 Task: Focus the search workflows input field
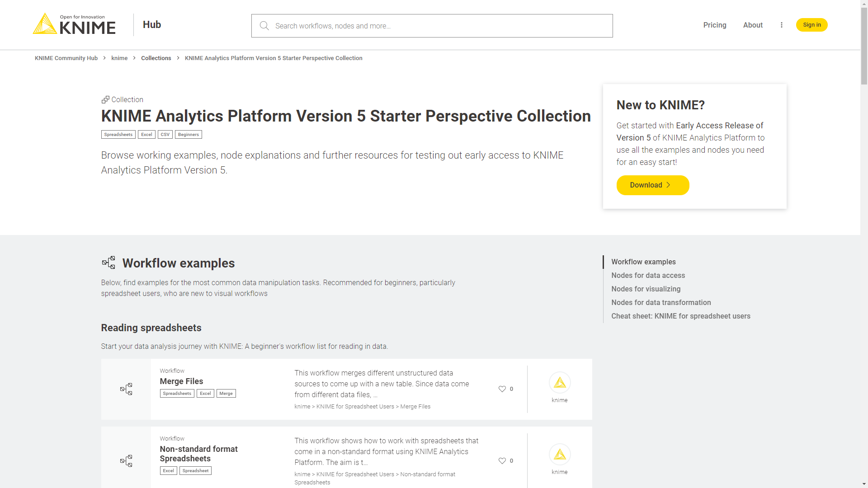[439, 26]
